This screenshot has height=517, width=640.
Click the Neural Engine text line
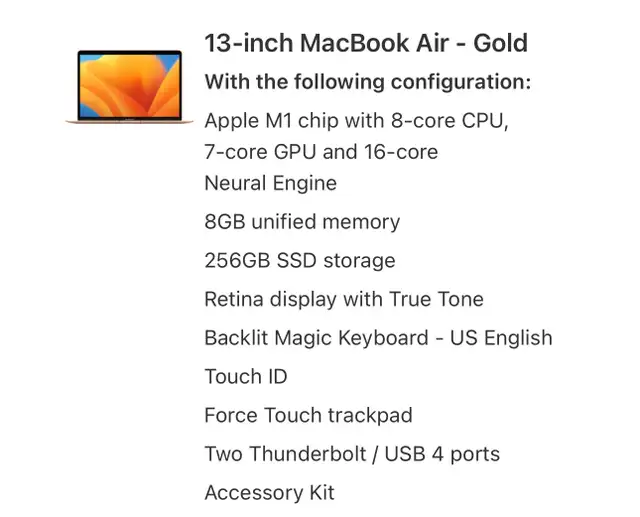point(271,183)
